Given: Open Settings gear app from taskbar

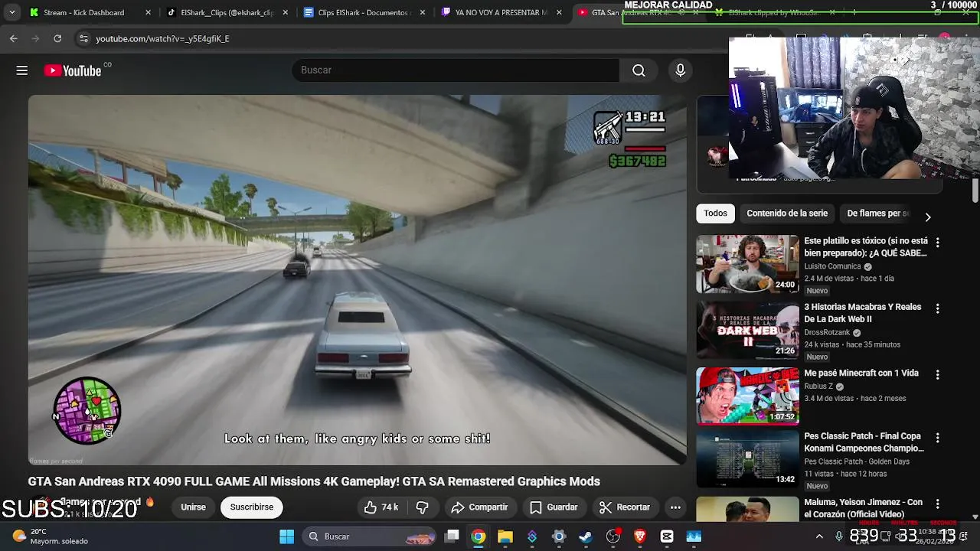Looking at the screenshot, I should coord(559,536).
